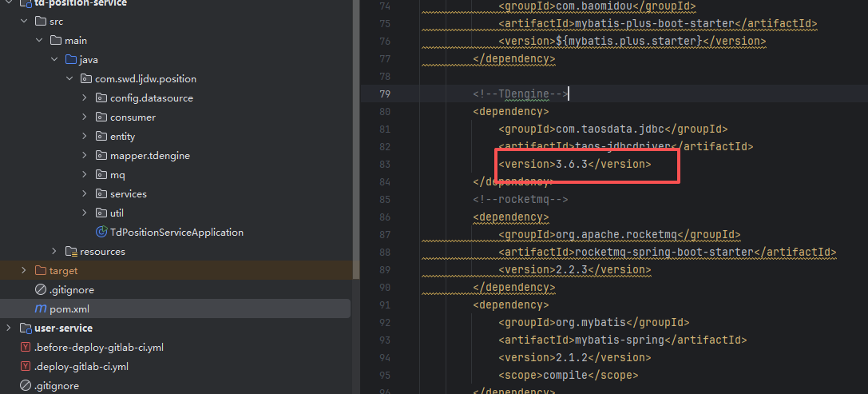Collapse the com.swd.ljdw.position package
Viewport: 868px width, 394px height.
pos(69,79)
